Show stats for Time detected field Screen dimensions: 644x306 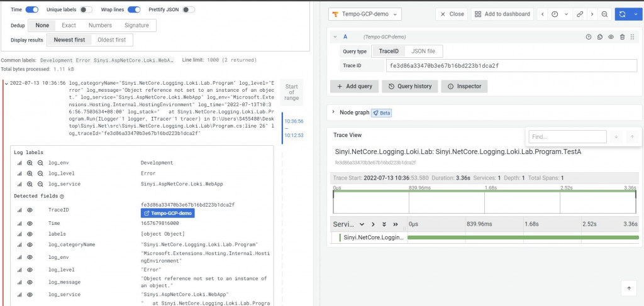click(x=19, y=224)
